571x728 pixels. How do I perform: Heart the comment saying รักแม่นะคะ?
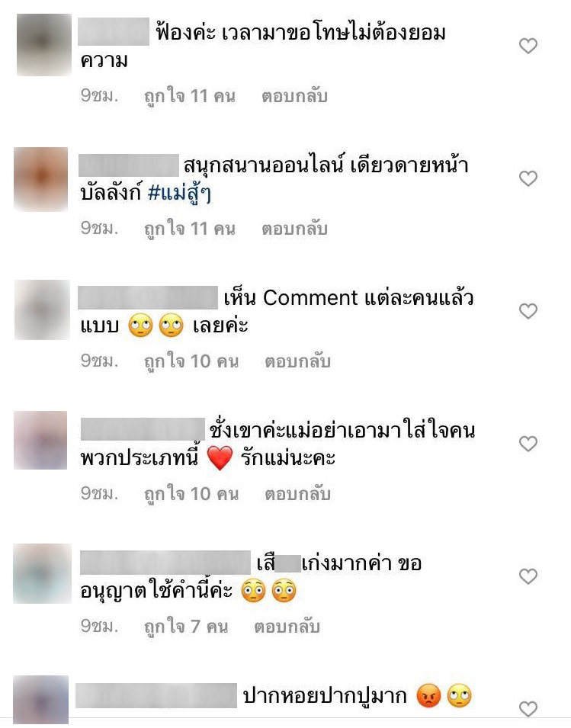(x=528, y=444)
